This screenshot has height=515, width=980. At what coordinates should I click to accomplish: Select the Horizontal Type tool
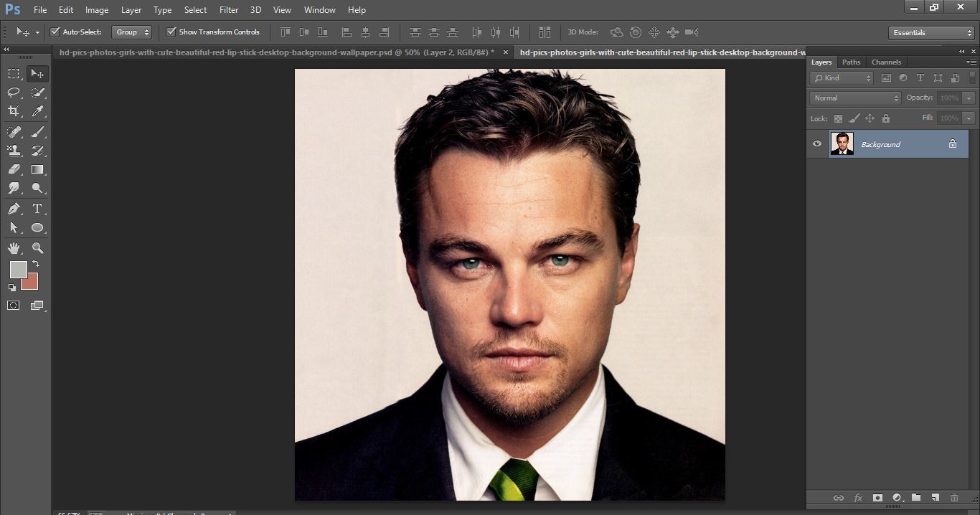click(36, 208)
